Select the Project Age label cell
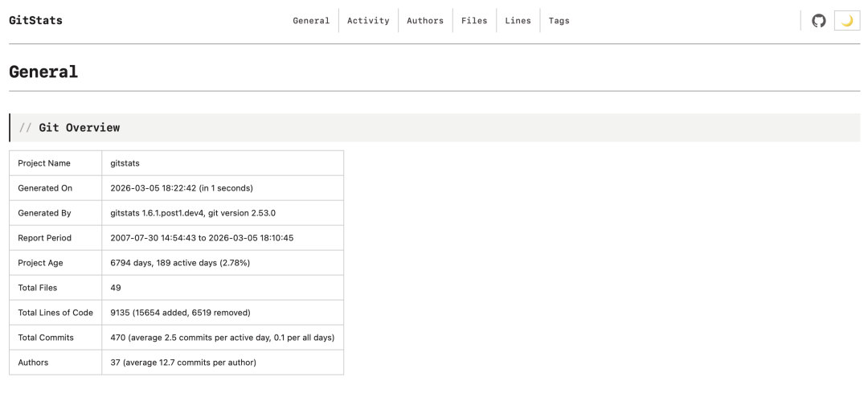 55,263
